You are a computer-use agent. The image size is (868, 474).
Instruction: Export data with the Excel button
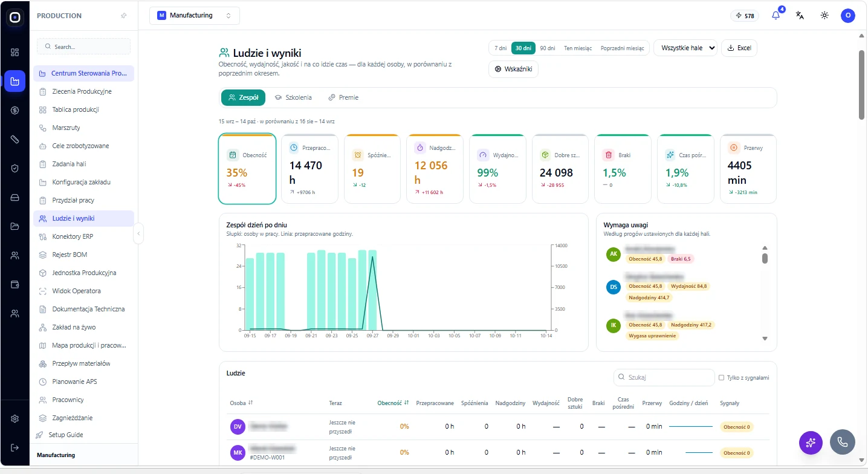(739, 48)
